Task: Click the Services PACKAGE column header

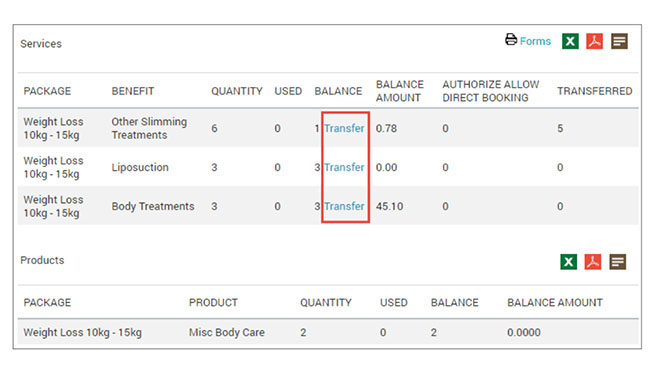Action: click(x=47, y=91)
